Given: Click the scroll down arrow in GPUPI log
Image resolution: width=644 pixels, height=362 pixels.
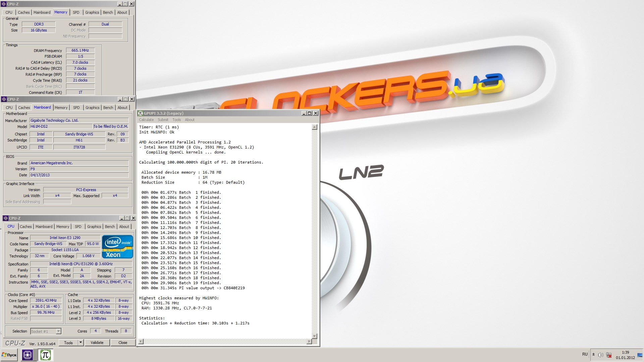Looking at the screenshot, I should [x=315, y=336].
